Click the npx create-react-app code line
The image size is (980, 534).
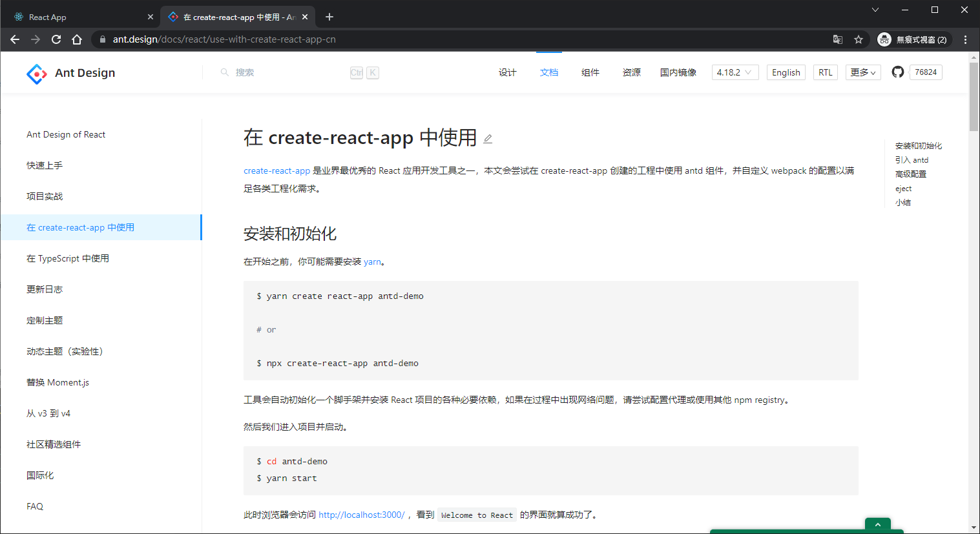coord(338,364)
